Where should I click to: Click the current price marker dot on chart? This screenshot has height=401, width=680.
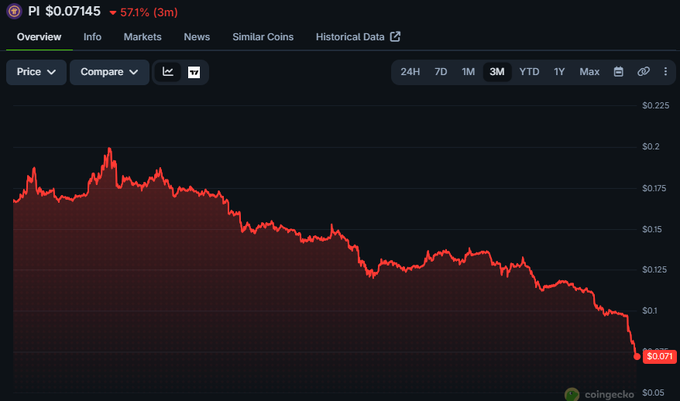pyautogui.click(x=637, y=356)
